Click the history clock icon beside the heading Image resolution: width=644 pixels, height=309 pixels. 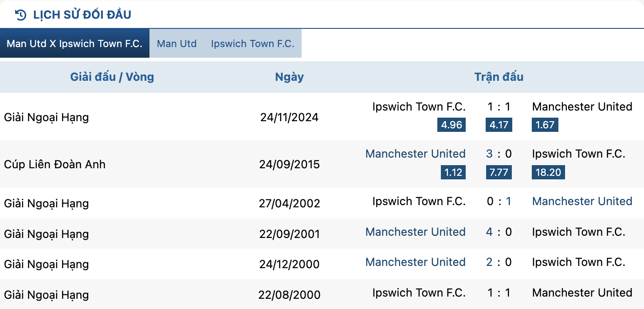click(20, 15)
